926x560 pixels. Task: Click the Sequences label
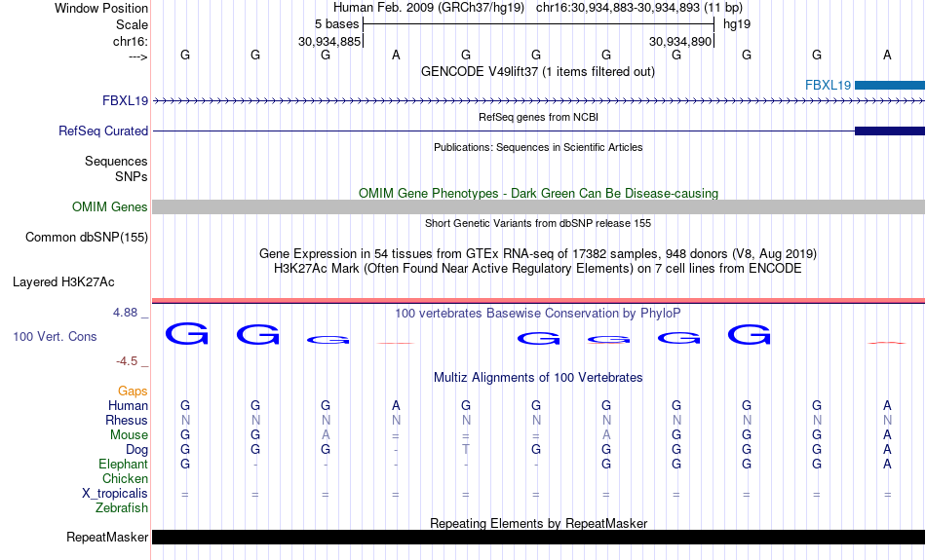116,161
